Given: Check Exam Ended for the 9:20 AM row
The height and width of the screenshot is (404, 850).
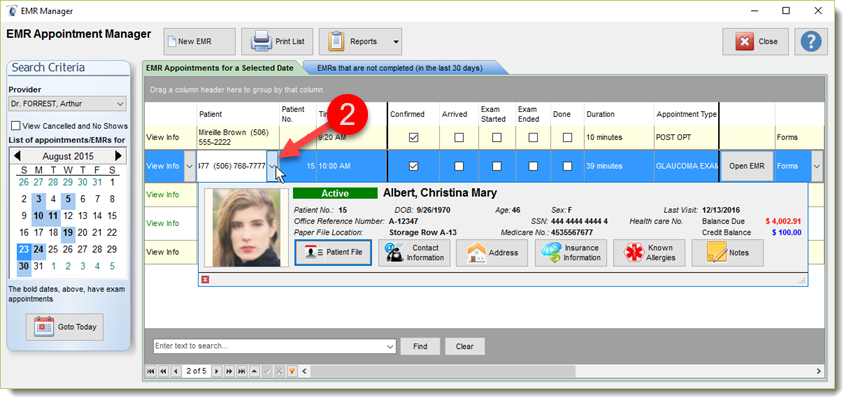Looking at the screenshot, I should pyautogui.click(x=533, y=138).
